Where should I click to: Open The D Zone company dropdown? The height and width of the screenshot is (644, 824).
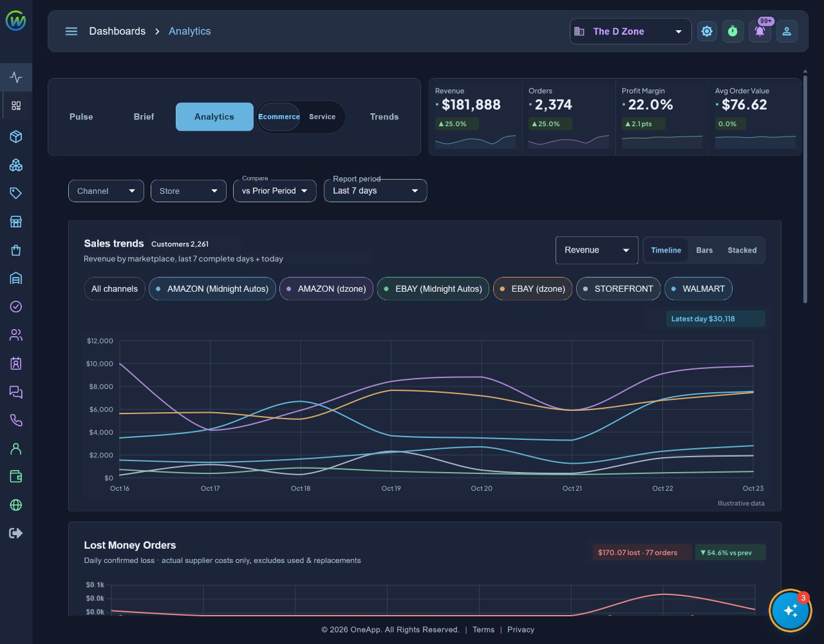(x=631, y=31)
